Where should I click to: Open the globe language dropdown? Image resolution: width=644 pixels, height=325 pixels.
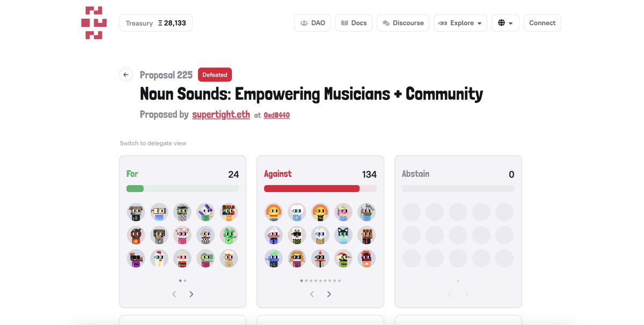506,23
